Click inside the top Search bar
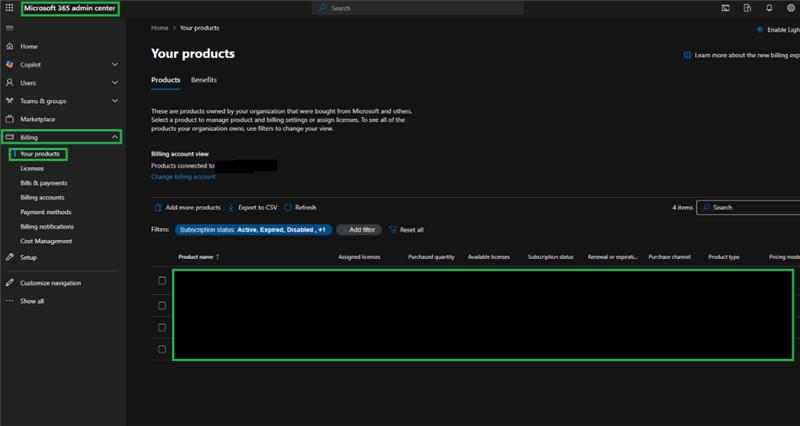This screenshot has height=426, width=800. [x=418, y=8]
